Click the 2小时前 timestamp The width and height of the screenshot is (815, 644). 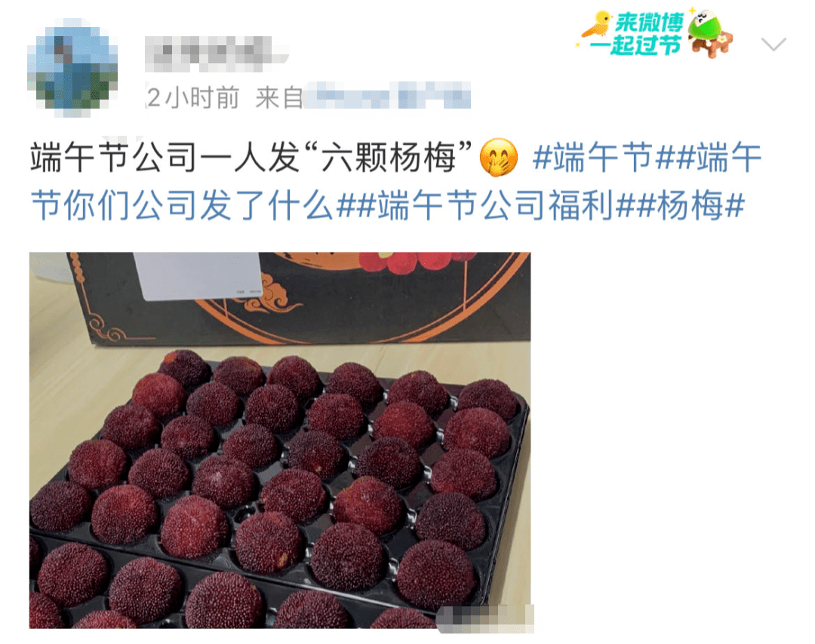[193, 97]
